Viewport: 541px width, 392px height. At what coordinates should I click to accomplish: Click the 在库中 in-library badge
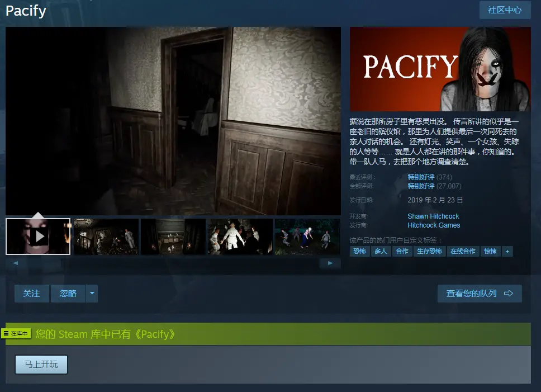click(16, 334)
